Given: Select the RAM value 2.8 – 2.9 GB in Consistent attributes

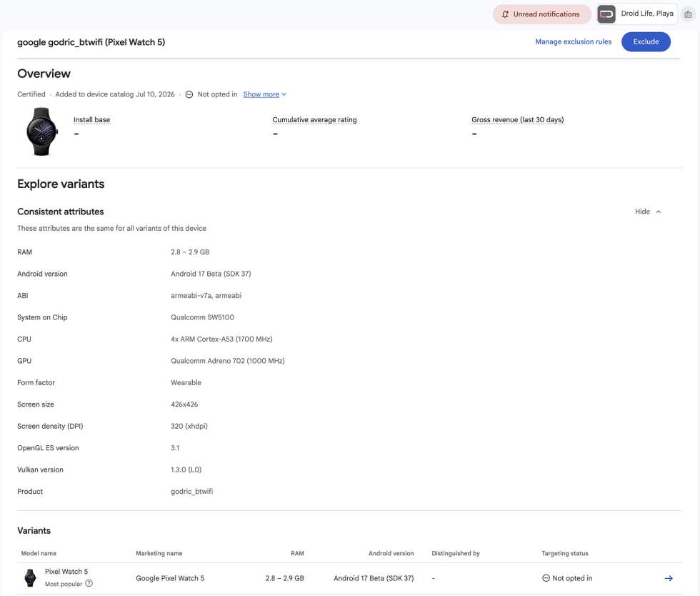Looking at the screenshot, I should point(190,252).
